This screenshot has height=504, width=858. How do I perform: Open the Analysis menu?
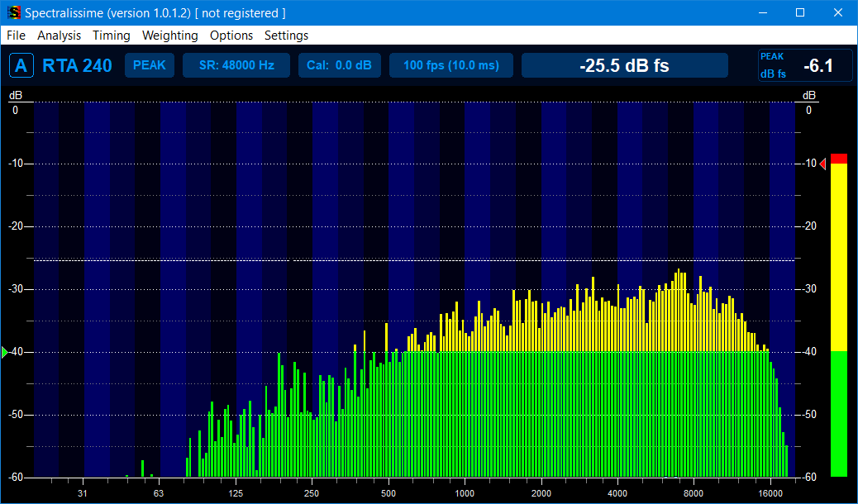59,36
